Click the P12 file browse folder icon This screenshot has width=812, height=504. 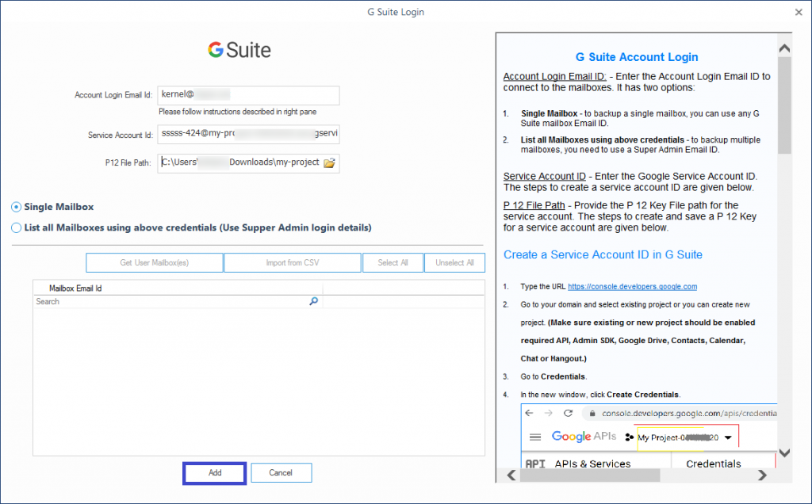[x=329, y=163]
